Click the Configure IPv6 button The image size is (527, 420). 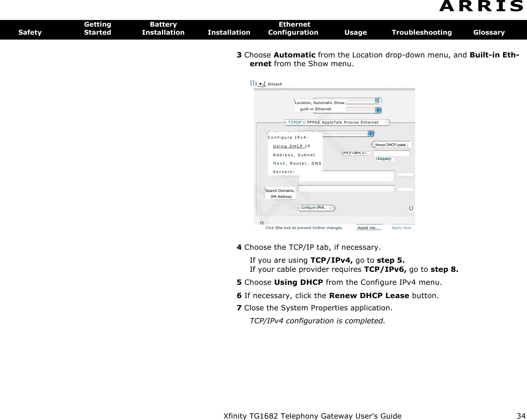point(317,208)
